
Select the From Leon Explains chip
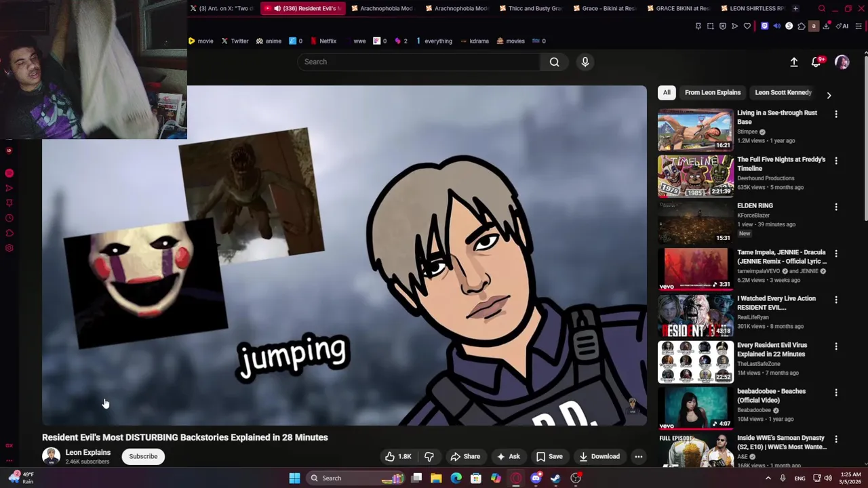click(713, 93)
